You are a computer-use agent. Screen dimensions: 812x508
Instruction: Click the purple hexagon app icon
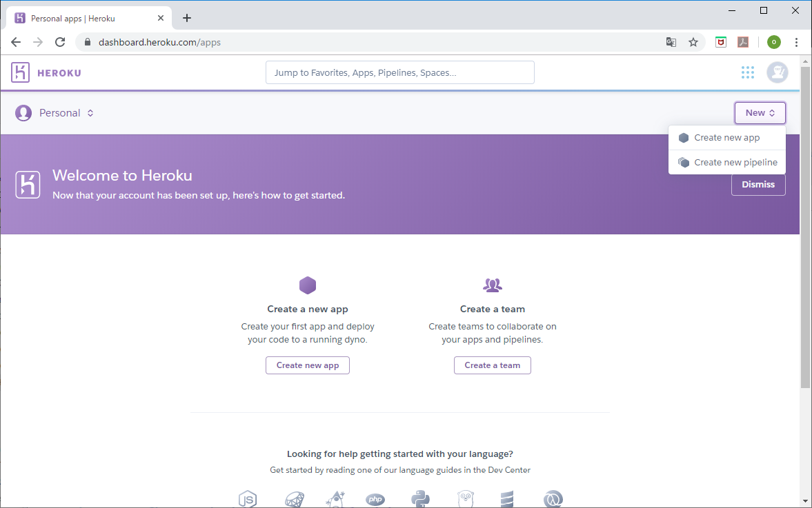308,285
